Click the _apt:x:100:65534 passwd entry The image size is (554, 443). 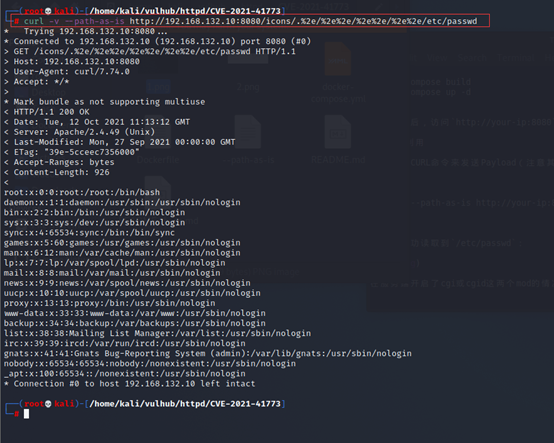[x=124, y=374]
